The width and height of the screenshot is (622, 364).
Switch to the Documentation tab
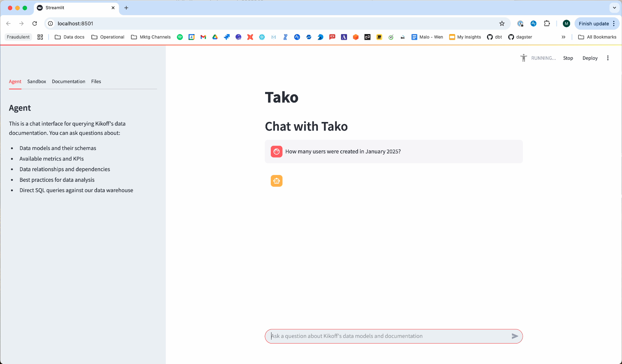pos(69,81)
